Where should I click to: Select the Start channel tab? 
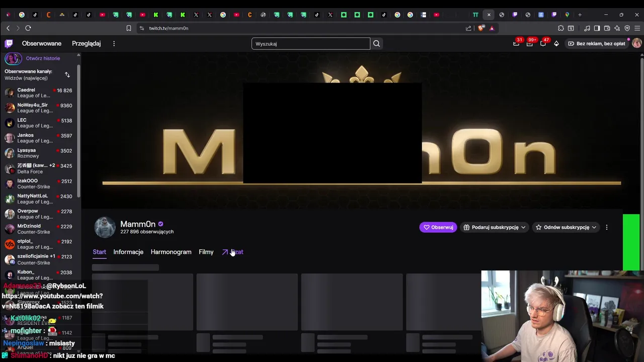click(99, 252)
